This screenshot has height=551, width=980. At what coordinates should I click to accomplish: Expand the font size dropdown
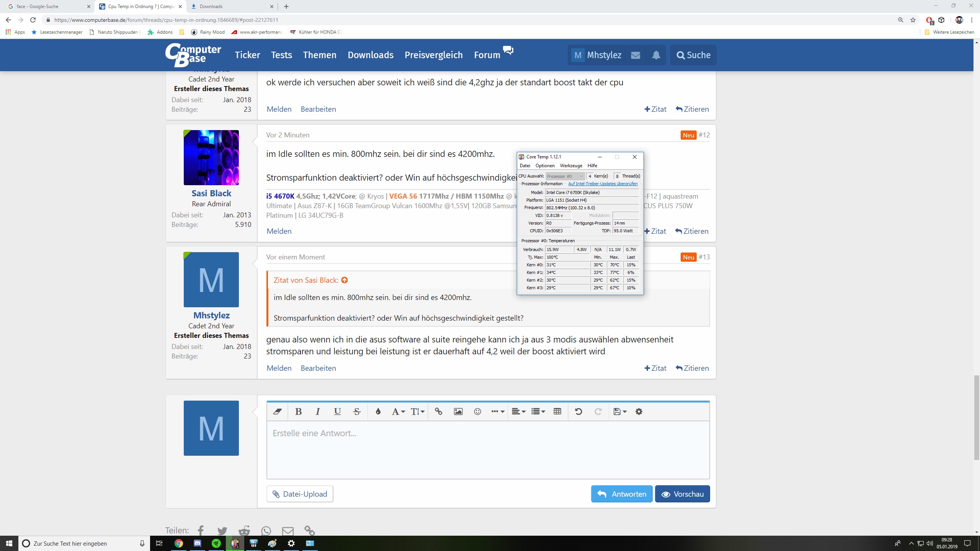418,412
